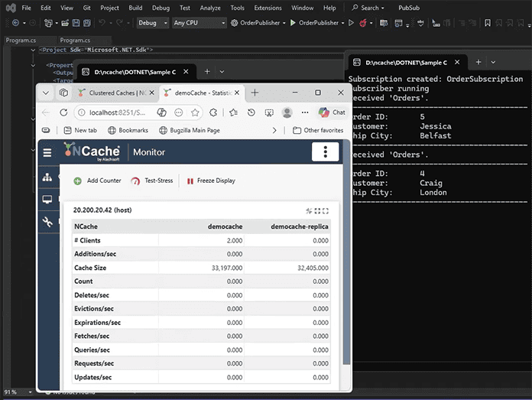
Task: Expand the bookmarks bar overflow chevron
Action: (275, 131)
